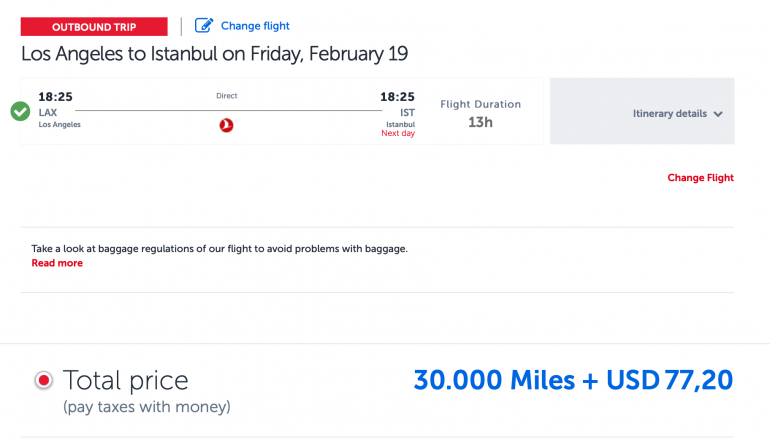Click the Los Angeles to Istanbul heading
This screenshot has width=770, height=440.
[x=214, y=53]
